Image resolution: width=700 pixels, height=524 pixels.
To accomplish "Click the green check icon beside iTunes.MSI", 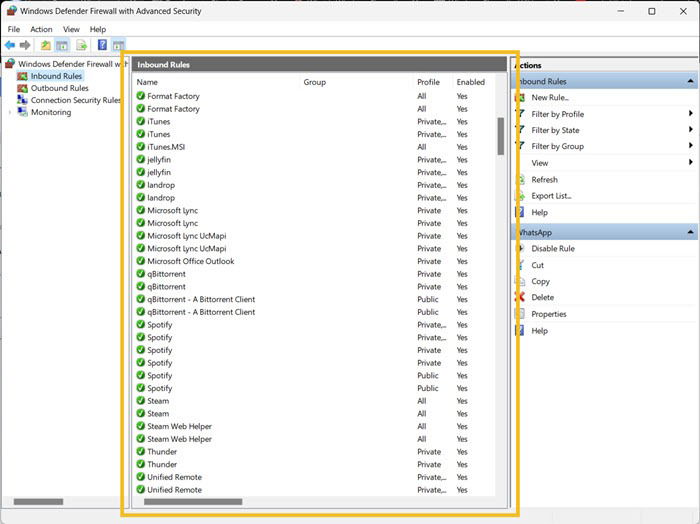I will tap(141, 147).
